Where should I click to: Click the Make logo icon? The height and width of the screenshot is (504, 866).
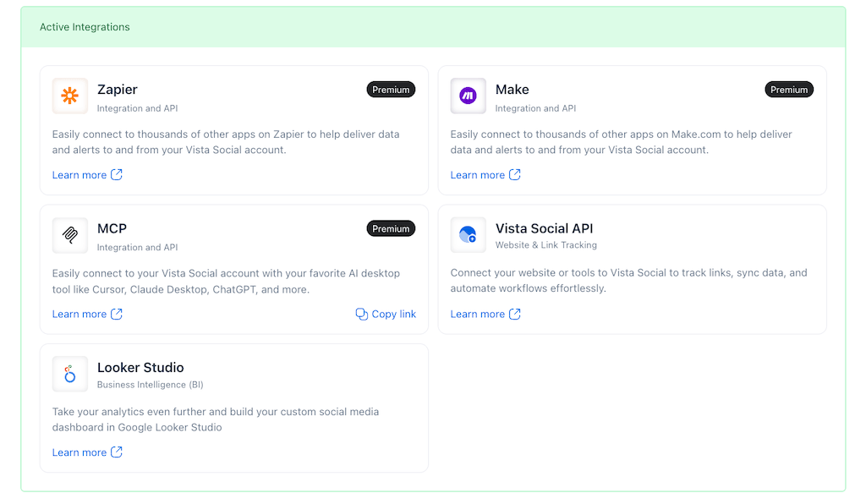tap(468, 96)
